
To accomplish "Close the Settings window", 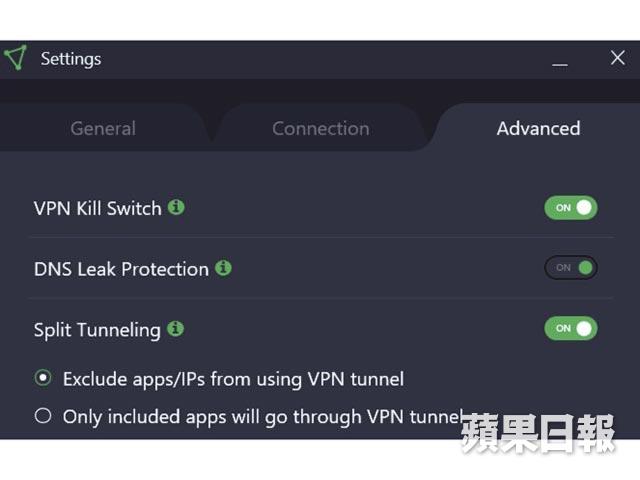I will (618, 58).
